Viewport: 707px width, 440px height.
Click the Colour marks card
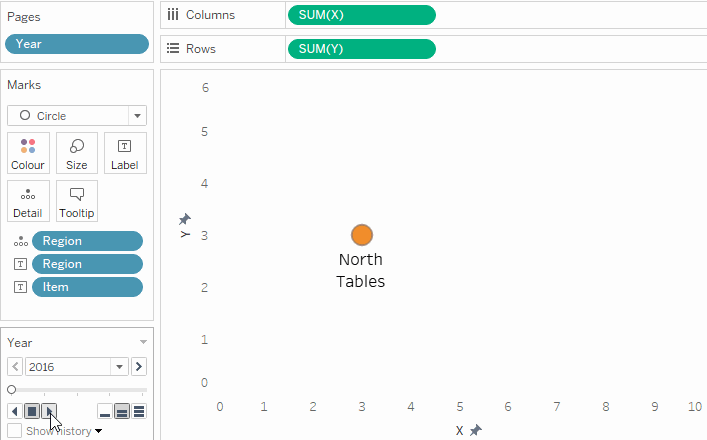(x=27, y=153)
